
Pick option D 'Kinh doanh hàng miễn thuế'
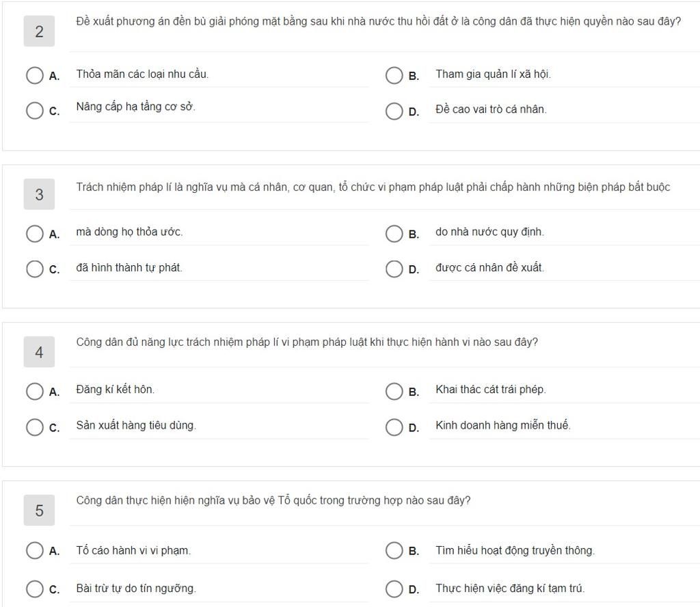(394, 427)
